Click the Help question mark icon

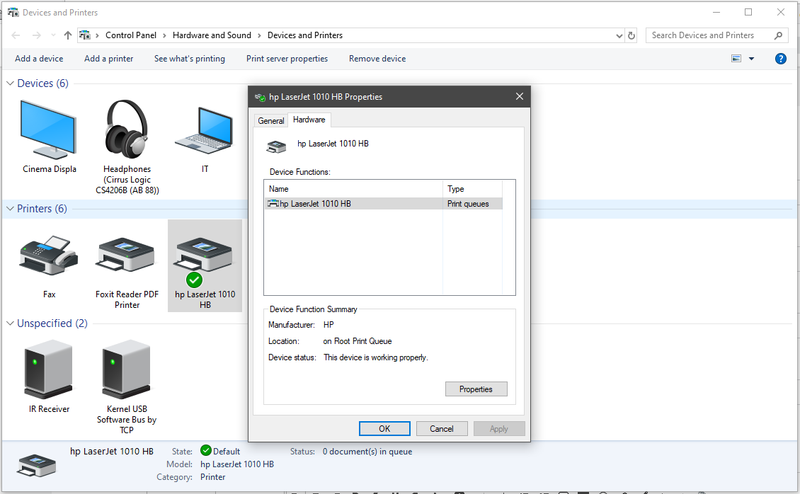(x=780, y=59)
